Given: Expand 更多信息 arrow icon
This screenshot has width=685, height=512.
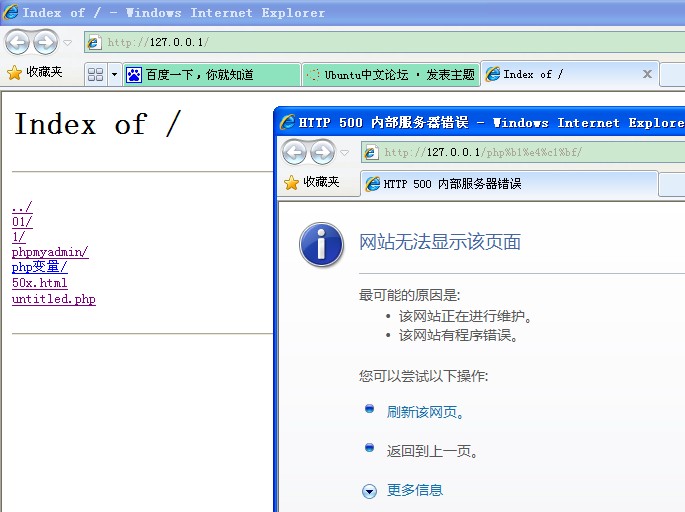Looking at the screenshot, I should click(x=369, y=491).
